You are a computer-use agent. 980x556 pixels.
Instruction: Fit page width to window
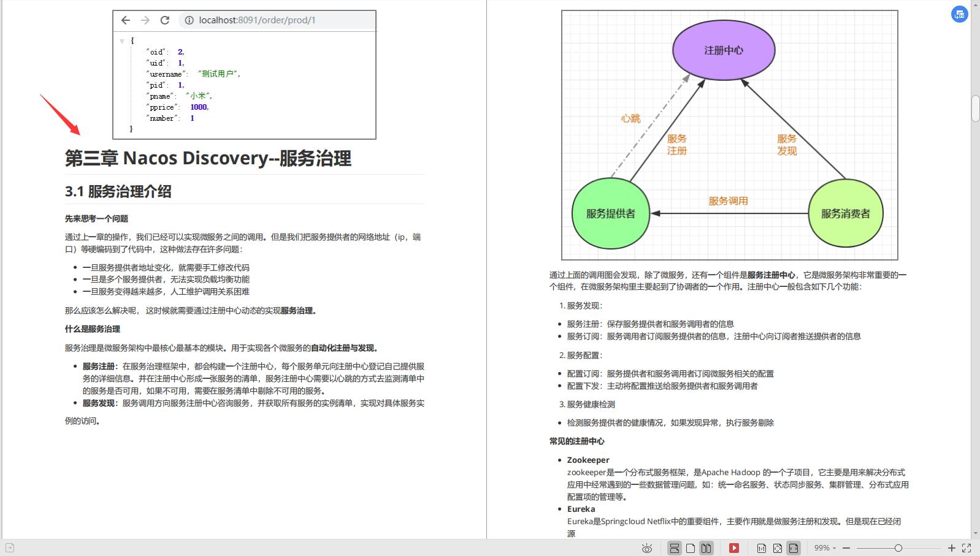click(x=794, y=548)
